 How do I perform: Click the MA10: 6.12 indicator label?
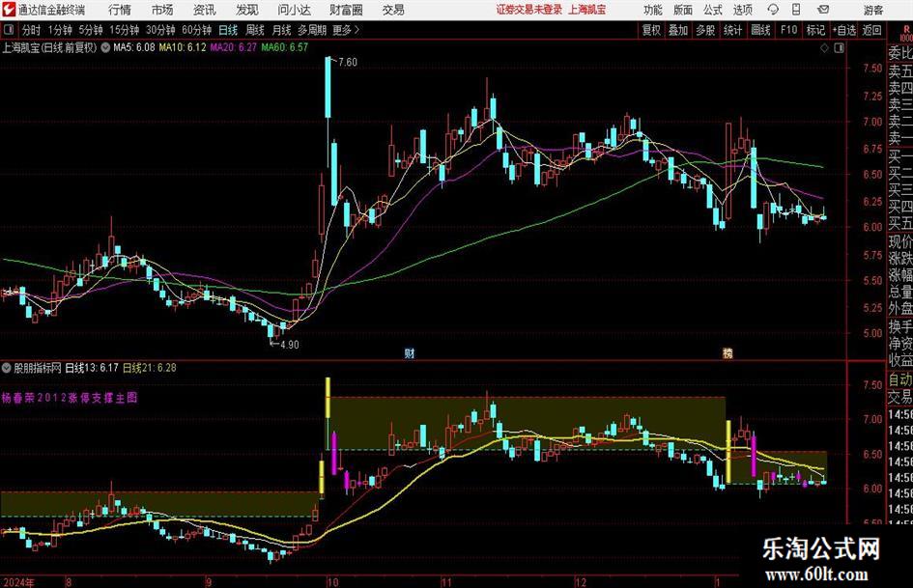[183, 47]
